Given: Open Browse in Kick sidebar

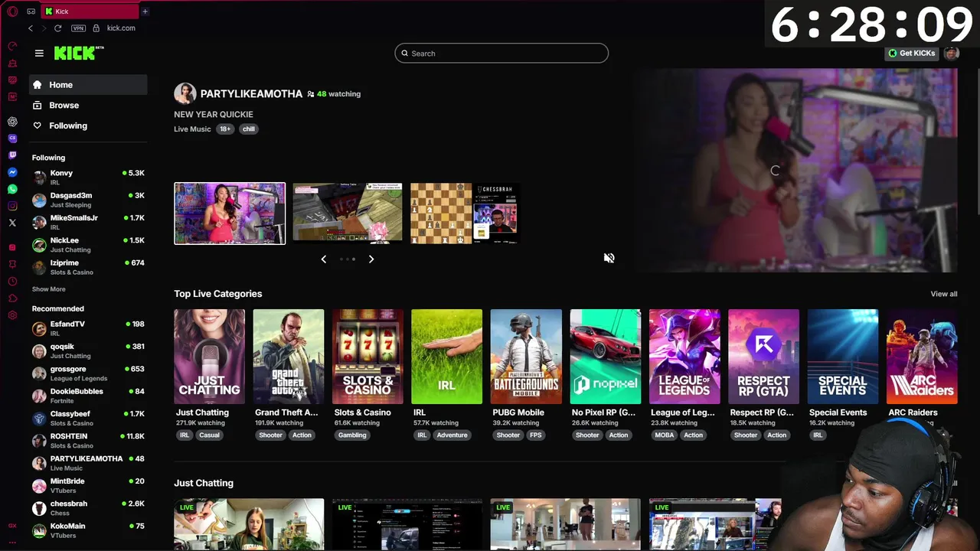Looking at the screenshot, I should click(88, 106).
